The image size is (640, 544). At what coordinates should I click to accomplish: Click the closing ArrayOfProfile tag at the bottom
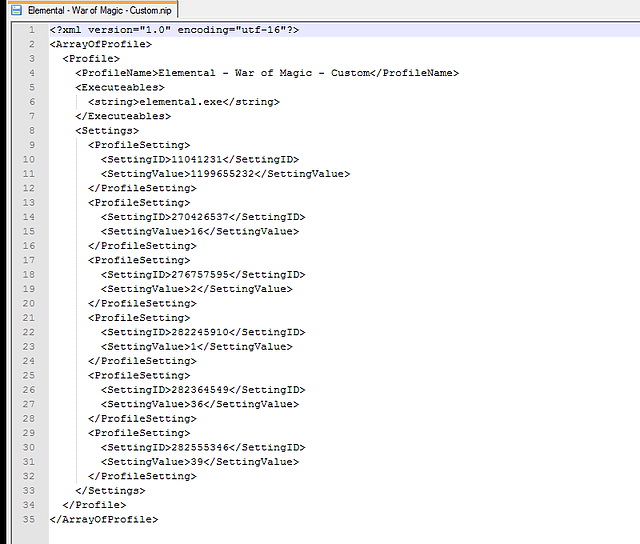[104, 519]
